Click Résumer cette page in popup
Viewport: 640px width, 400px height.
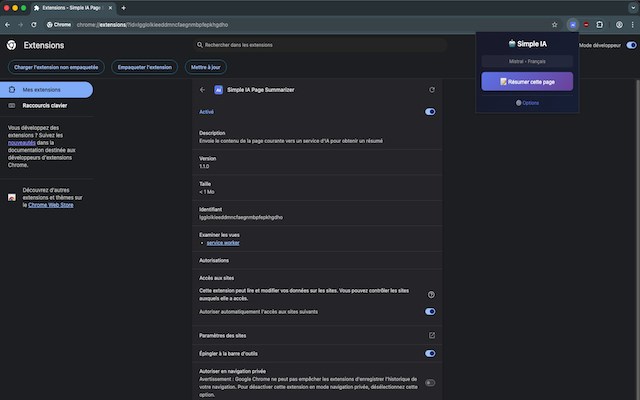(x=527, y=82)
